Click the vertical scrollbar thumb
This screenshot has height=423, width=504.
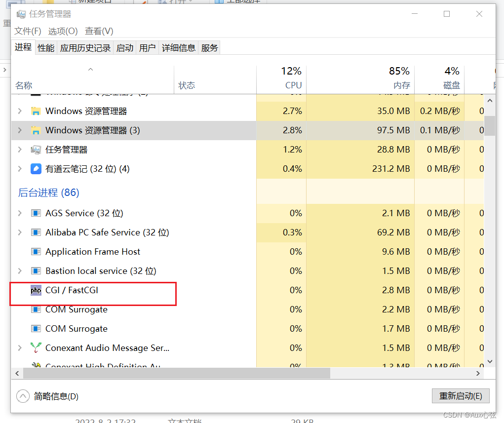[x=490, y=126]
